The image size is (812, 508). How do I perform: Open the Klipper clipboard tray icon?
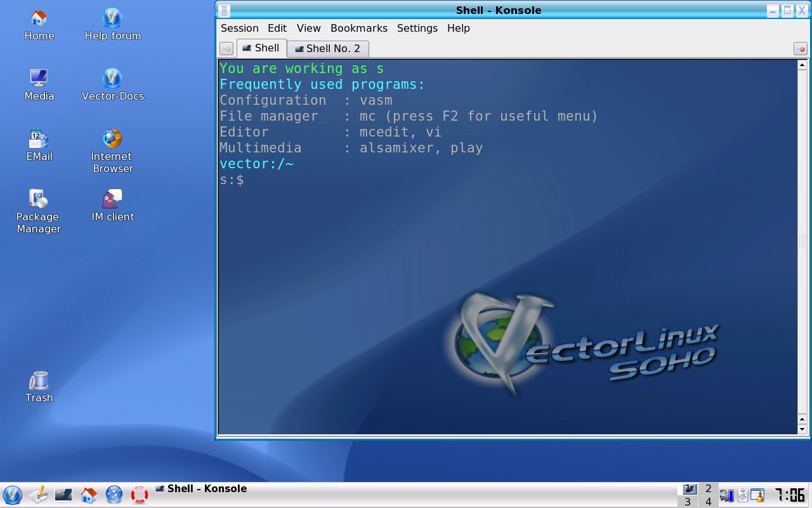(742, 495)
